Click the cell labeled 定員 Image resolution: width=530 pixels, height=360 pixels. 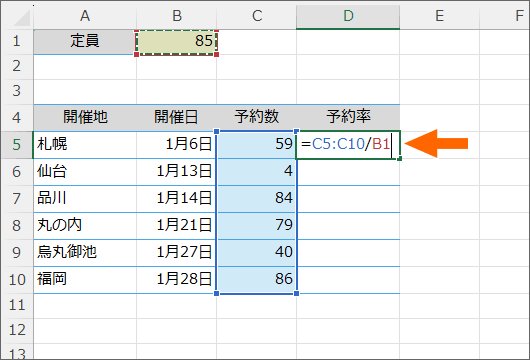click(85, 42)
